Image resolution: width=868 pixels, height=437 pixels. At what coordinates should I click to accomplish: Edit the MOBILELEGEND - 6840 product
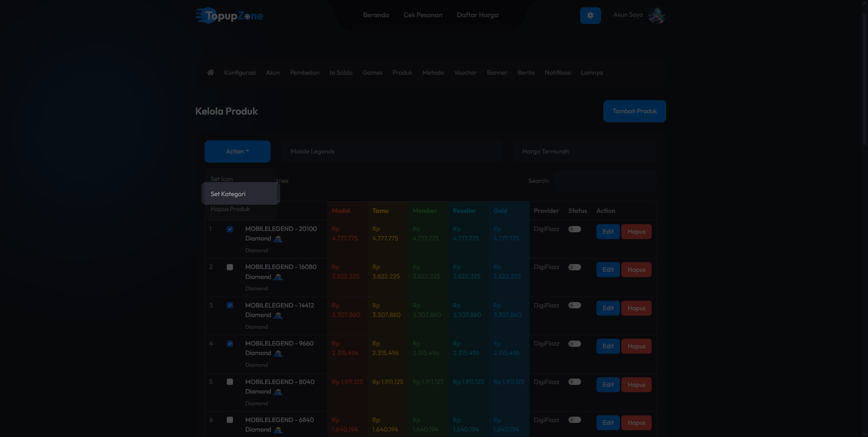point(608,423)
